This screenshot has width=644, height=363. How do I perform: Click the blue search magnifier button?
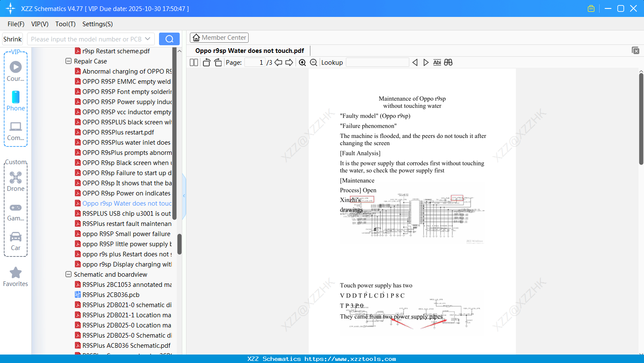[x=169, y=39]
